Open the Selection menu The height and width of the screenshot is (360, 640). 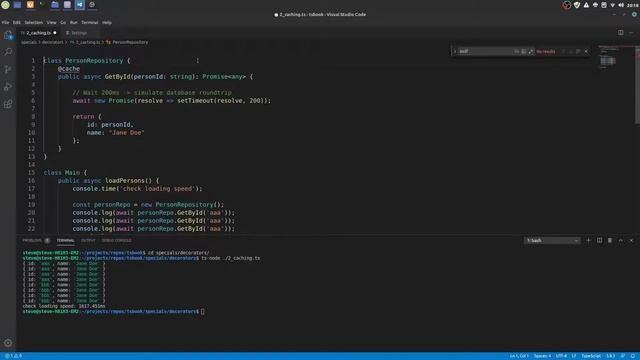(x=33, y=22)
